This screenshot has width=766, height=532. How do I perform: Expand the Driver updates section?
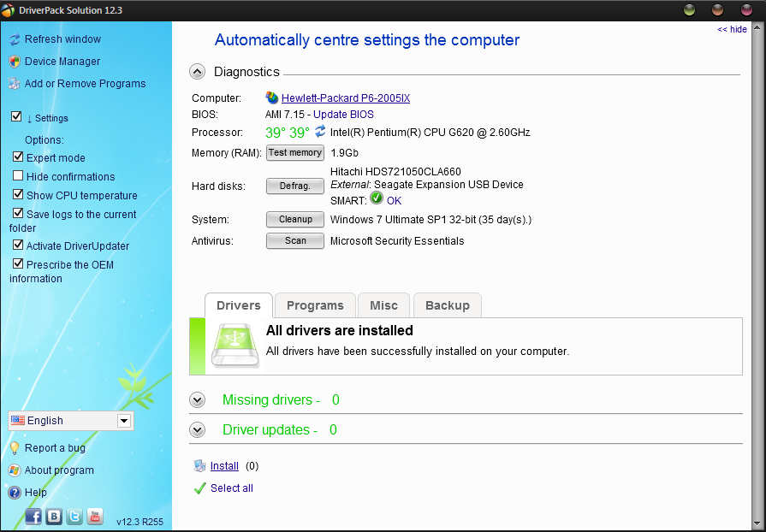(198, 430)
